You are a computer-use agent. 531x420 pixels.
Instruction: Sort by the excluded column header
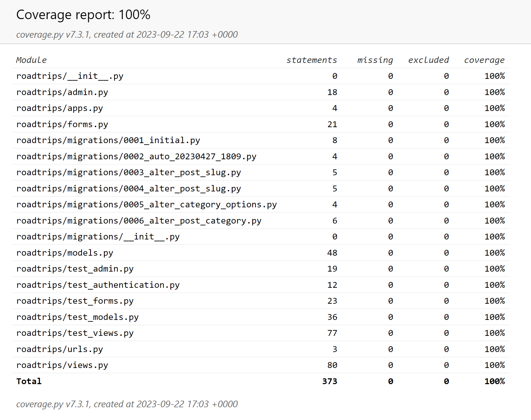[428, 60]
